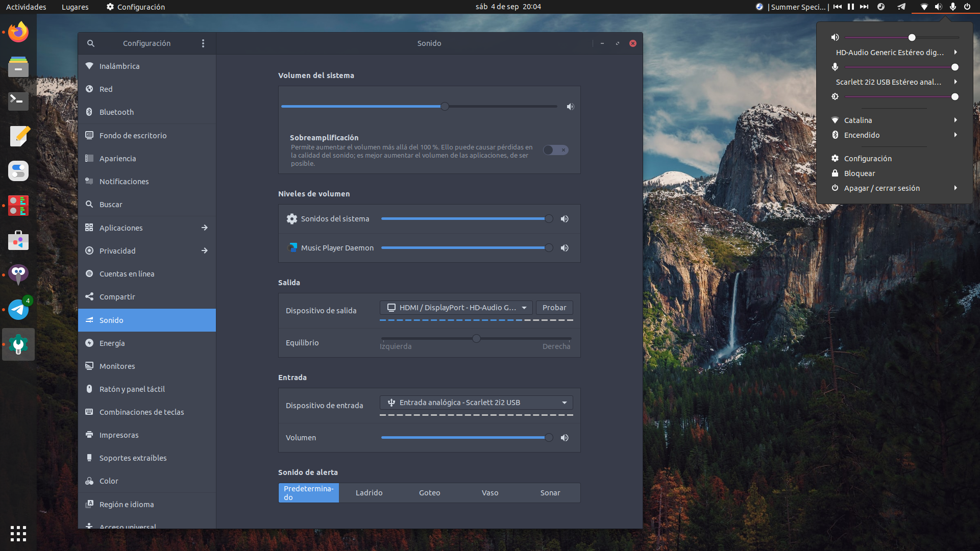Mute Music Player Daemon volume icon
This screenshot has width=980, height=551.
click(565, 248)
